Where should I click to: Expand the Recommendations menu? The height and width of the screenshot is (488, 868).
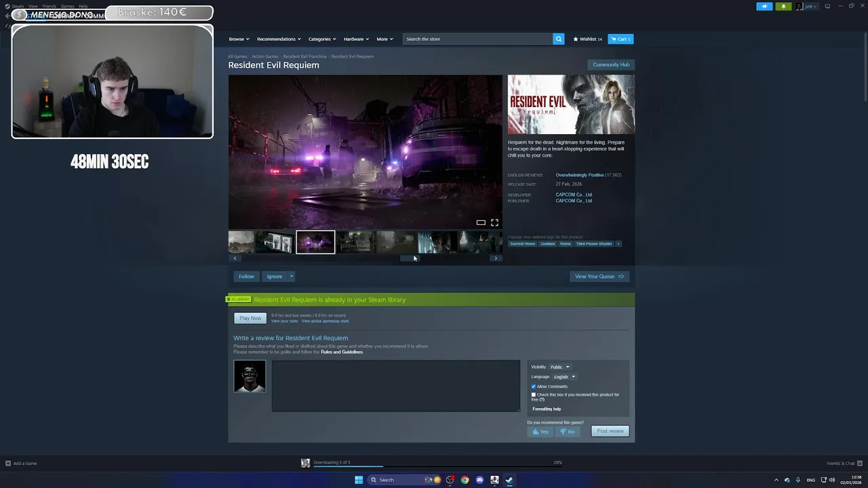[279, 39]
